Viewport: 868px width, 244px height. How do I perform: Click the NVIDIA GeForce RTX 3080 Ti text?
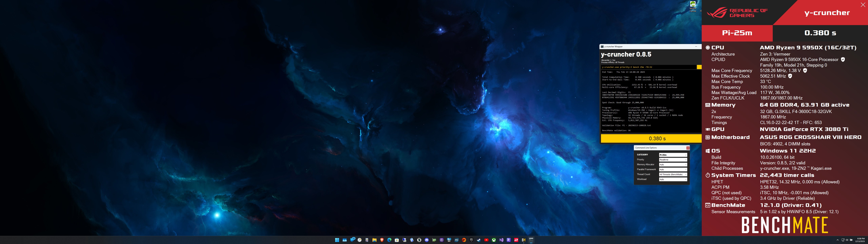(804, 129)
